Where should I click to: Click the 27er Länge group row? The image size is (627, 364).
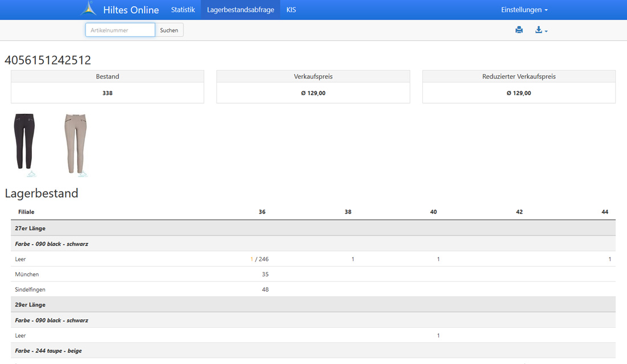[x=30, y=228]
